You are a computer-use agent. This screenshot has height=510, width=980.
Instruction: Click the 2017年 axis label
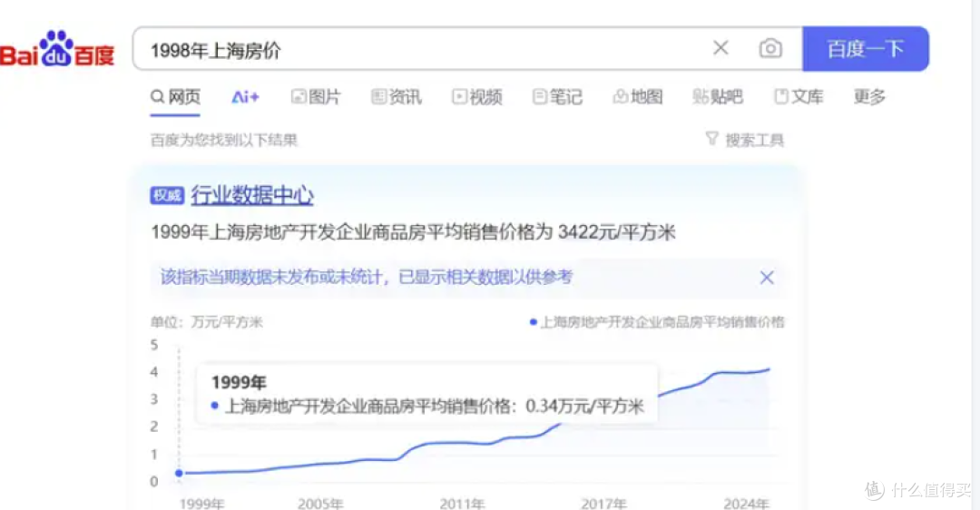(603, 503)
